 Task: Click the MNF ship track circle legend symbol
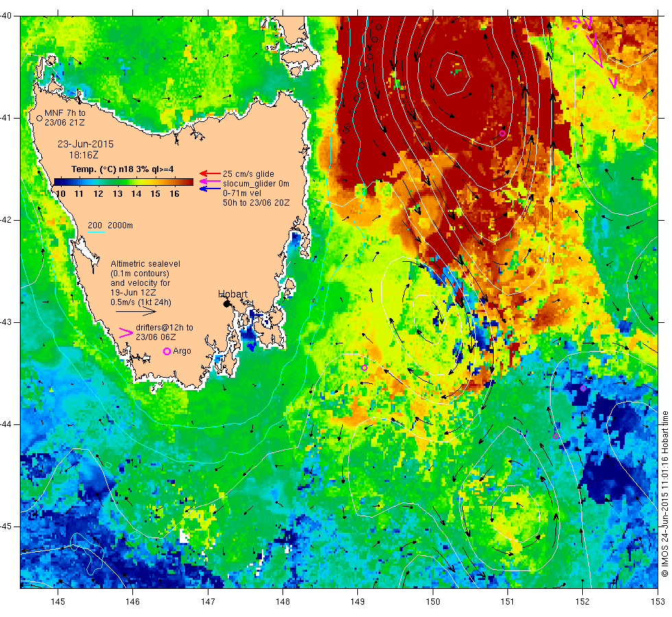tap(40, 118)
